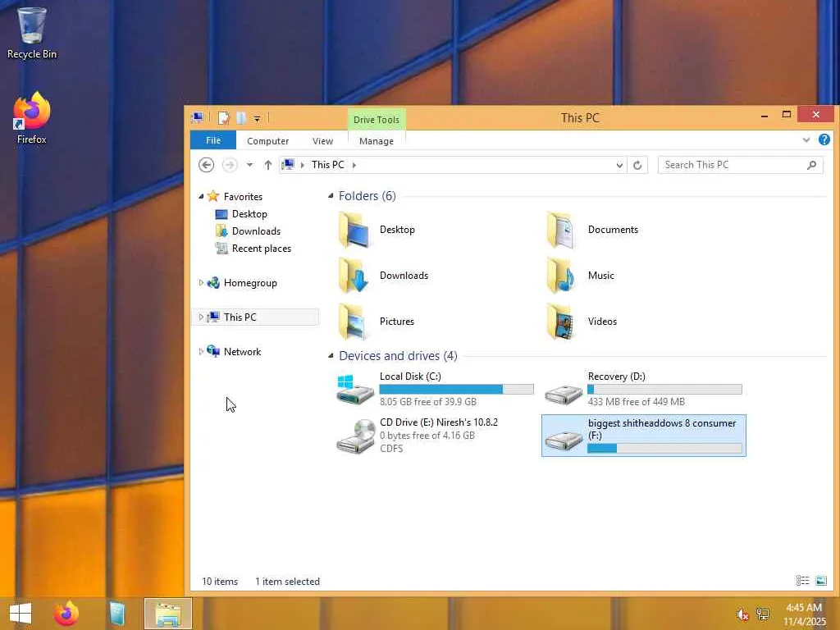Switch to the Computer ribbon tab
The image size is (840, 630).
pyautogui.click(x=268, y=141)
